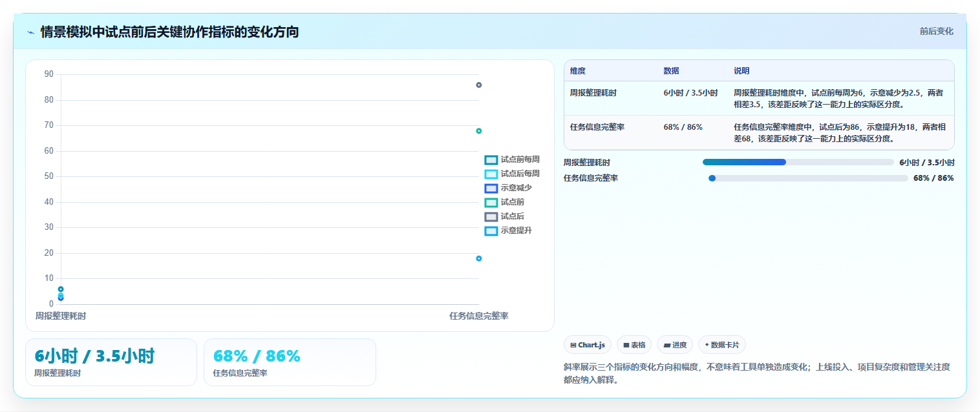Toggle the 试点后 legend entry
Screen dimensions: 980x412
505,216
